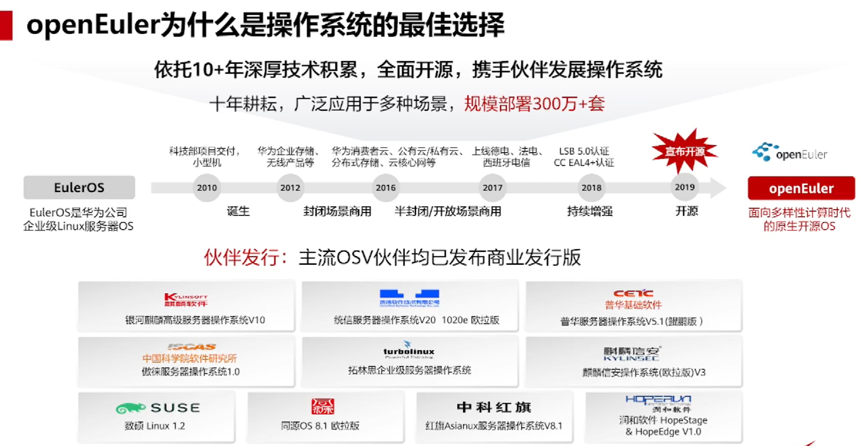Click the 封闭场景商用 label
Image resolution: width=868 pixels, height=446 pixels.
pos(337,211)
